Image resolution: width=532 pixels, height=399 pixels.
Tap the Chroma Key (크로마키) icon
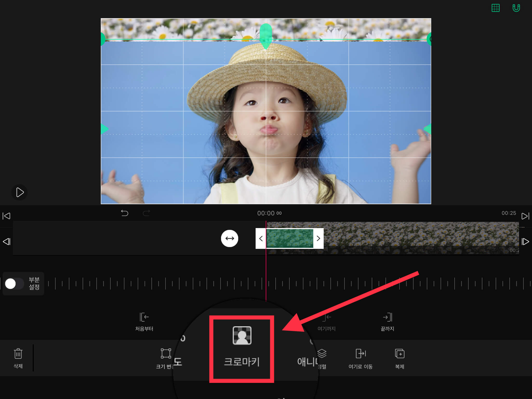tap(242, 336)
